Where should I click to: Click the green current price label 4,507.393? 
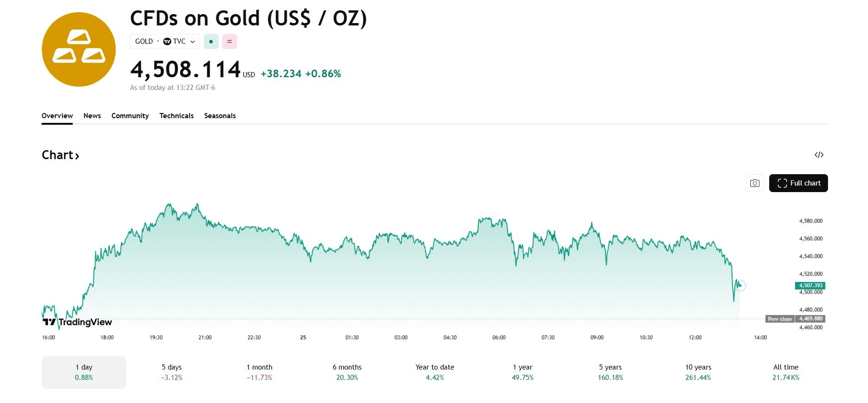pos(810,285)
